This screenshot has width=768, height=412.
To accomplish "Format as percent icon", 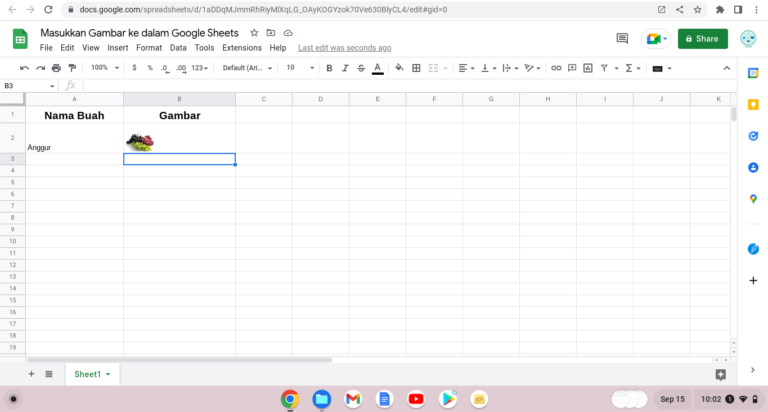I will coord(150,68).
